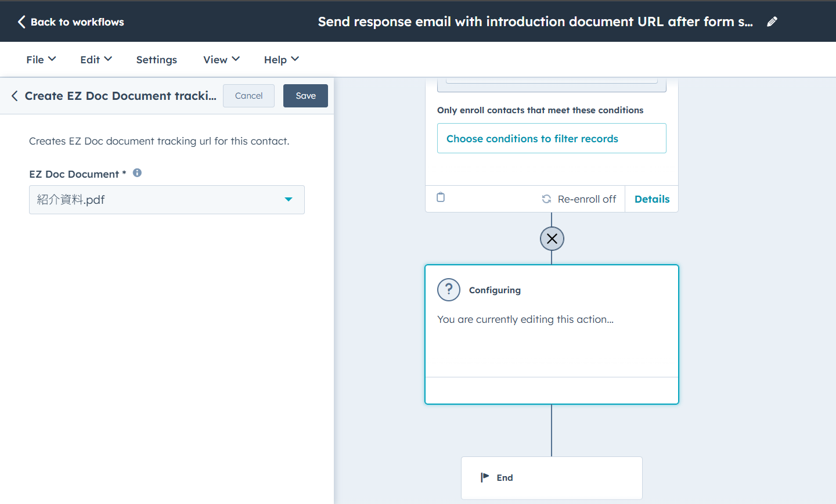Expand the Help dropdown menu
This screenshot has height=504, width=836.
point(281,59)
